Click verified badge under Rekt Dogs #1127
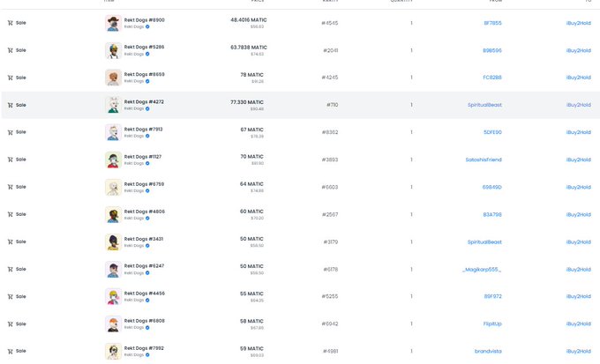The width and height of the screenshot is (600, 364). point(147,163)
